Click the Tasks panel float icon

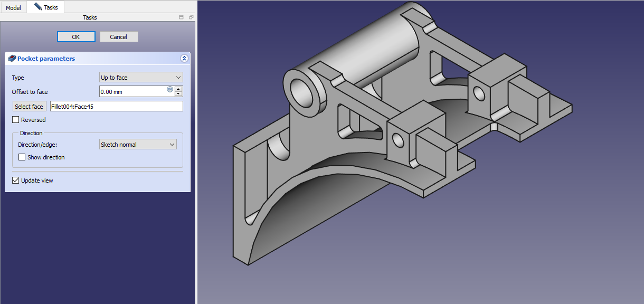(191, 17)
